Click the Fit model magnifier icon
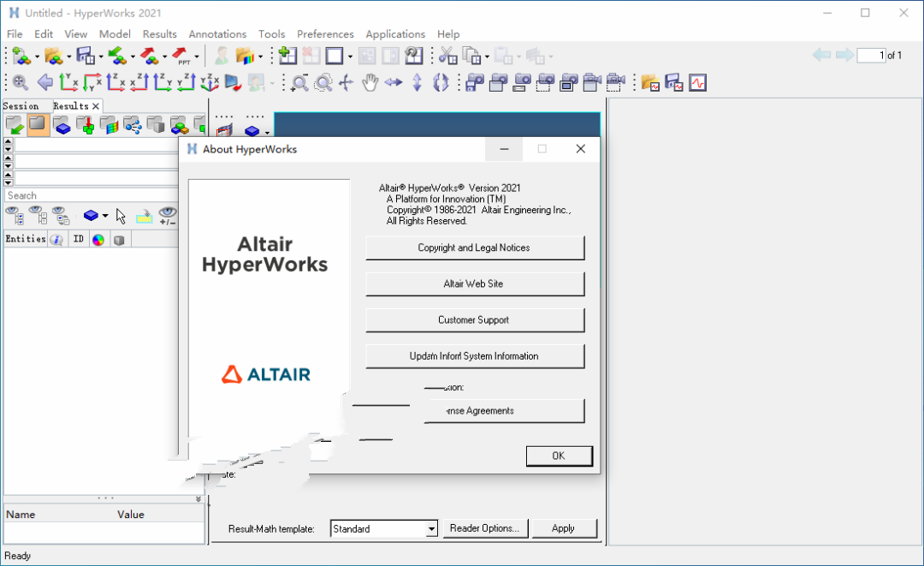The width and height of the screenshot is (924, 566). point(20,82)
